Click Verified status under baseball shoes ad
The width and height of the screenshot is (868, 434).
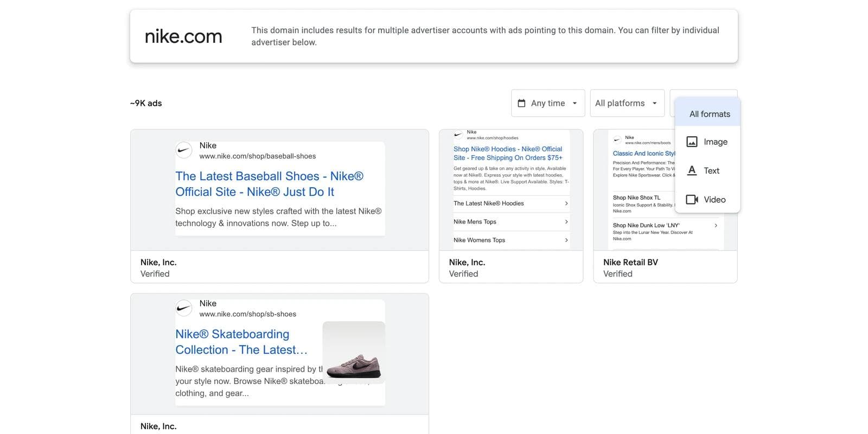tap(155, 274)
